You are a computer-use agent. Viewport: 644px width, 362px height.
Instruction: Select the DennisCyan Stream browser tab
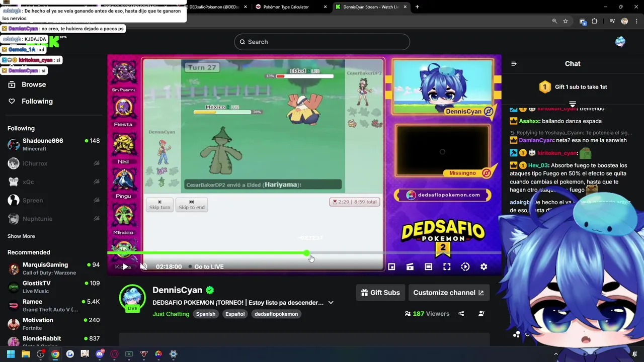point(371,7)
